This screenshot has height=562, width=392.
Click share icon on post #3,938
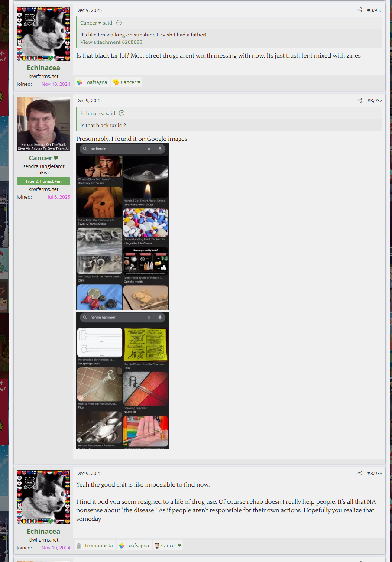(x=359, y=473)
